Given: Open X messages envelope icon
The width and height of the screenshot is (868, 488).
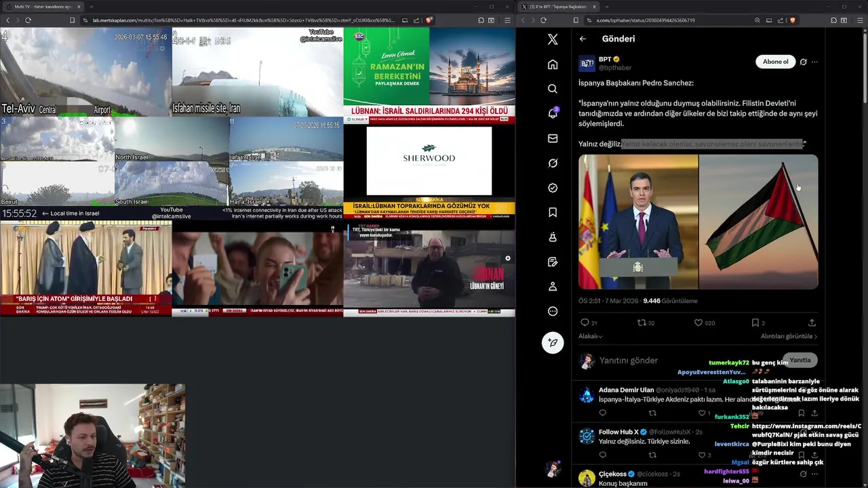Looking at the screenshot, I should click(553, 138).
